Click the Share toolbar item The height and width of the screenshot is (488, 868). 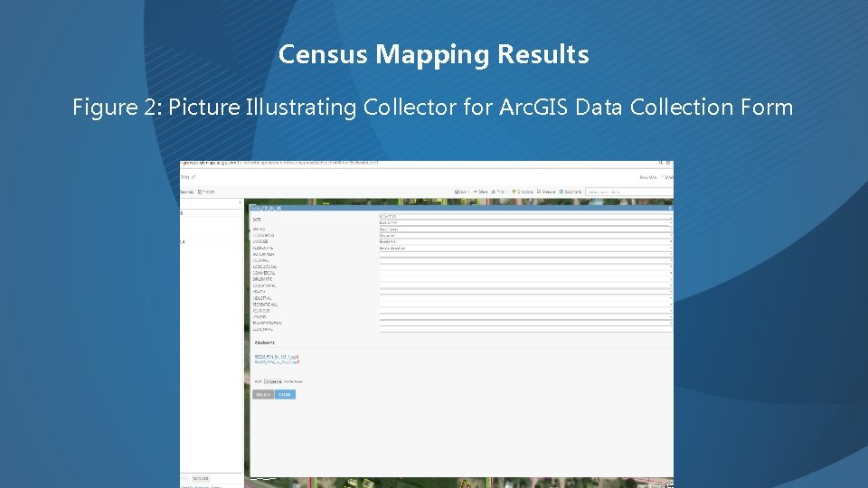click(480, 192)
